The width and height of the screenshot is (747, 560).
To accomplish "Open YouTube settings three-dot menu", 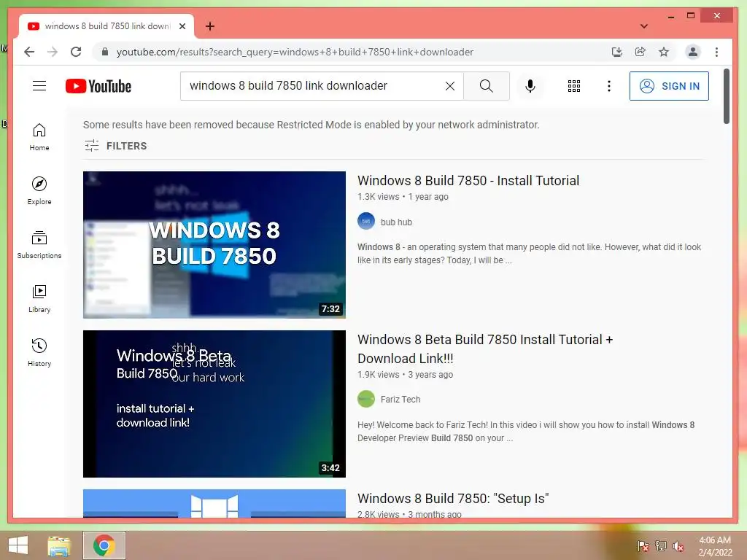I will click(x=608, y=86).
